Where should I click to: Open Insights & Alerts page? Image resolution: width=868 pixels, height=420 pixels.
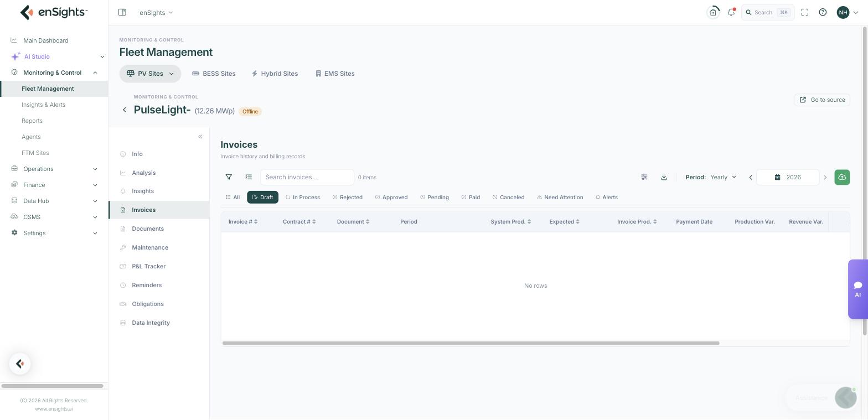point(44,105)
